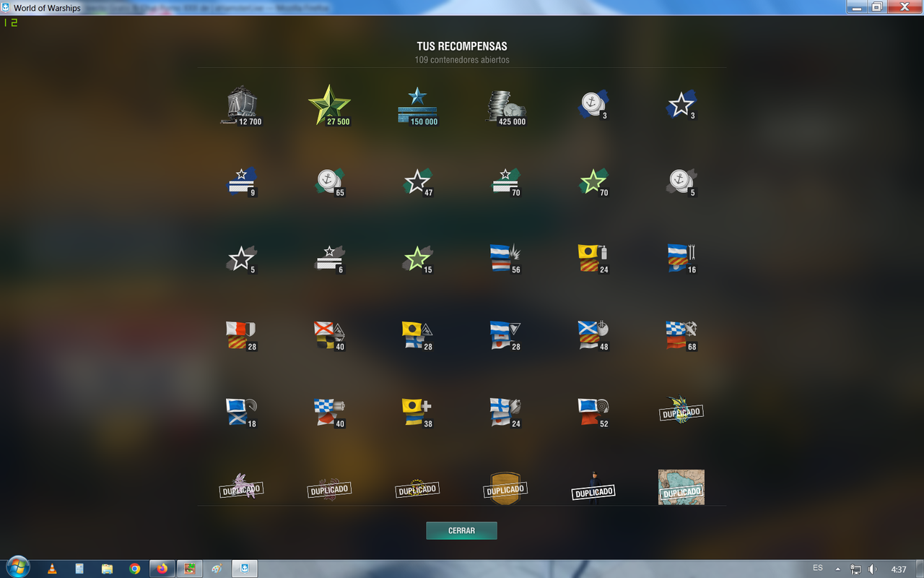Click the blue striped flag with downward triangle 28
The image size is (924, 578).
coord(506,336)
